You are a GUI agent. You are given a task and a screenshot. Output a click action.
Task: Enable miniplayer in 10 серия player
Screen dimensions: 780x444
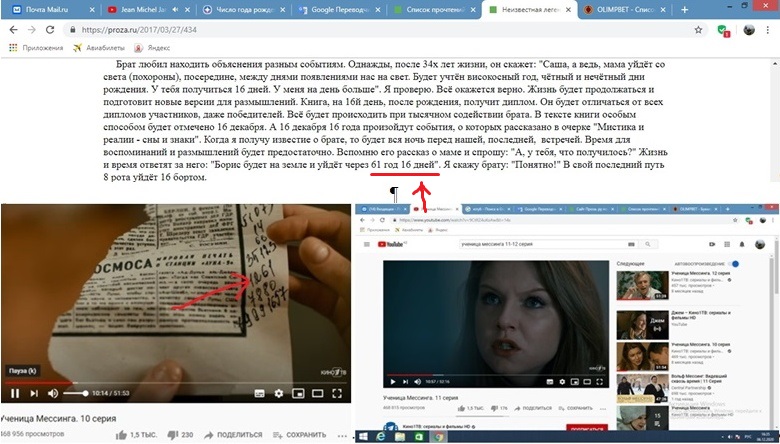[x=298, y=393]
